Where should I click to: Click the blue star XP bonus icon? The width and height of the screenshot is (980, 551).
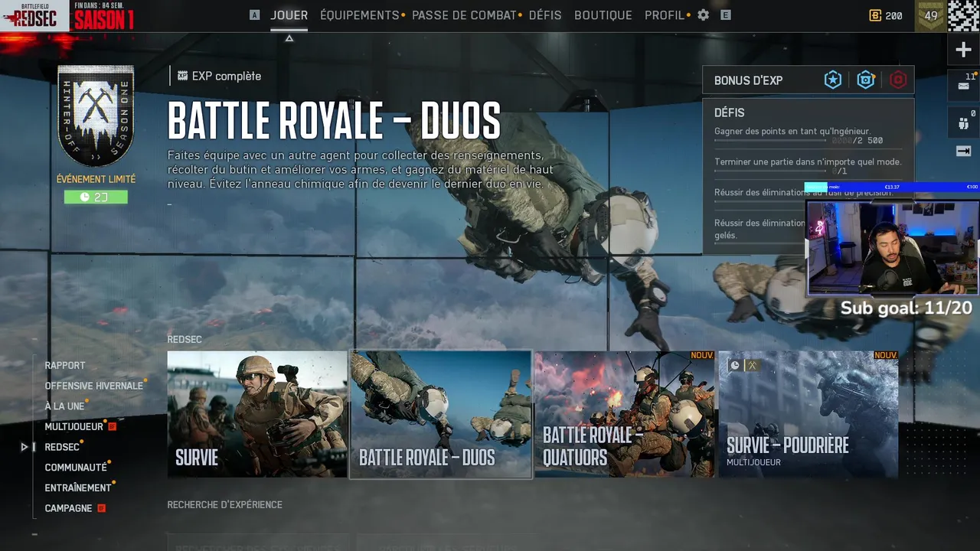click(x=833, y=80)
